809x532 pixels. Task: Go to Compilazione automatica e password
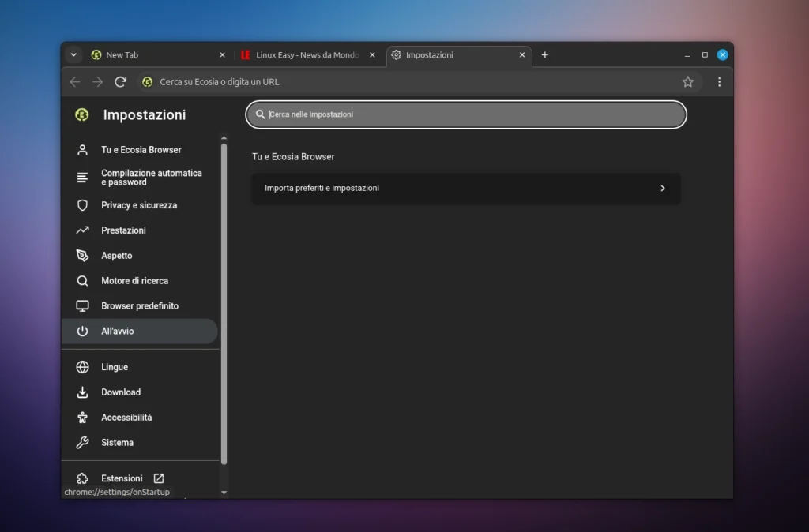click(151, 178)
